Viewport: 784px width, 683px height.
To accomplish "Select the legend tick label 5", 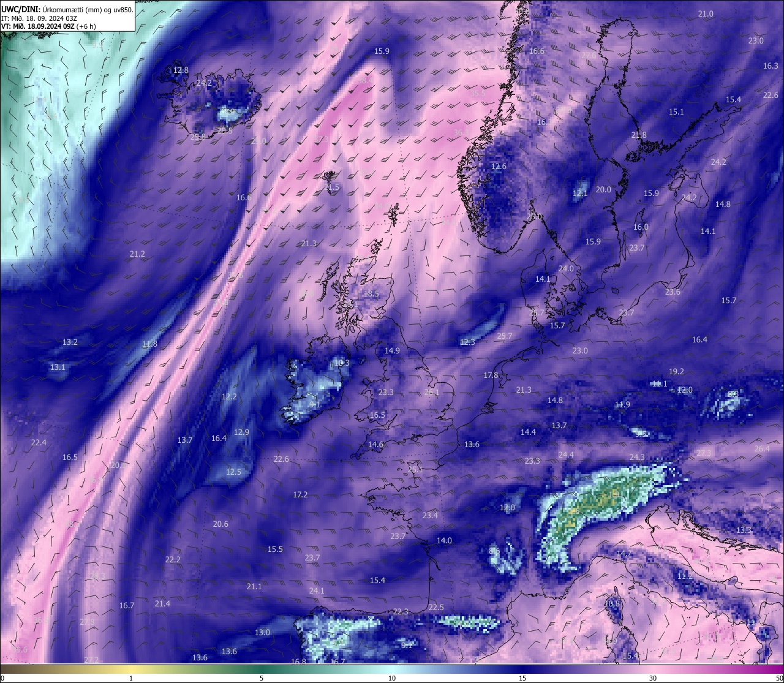I will pos(262,678).
